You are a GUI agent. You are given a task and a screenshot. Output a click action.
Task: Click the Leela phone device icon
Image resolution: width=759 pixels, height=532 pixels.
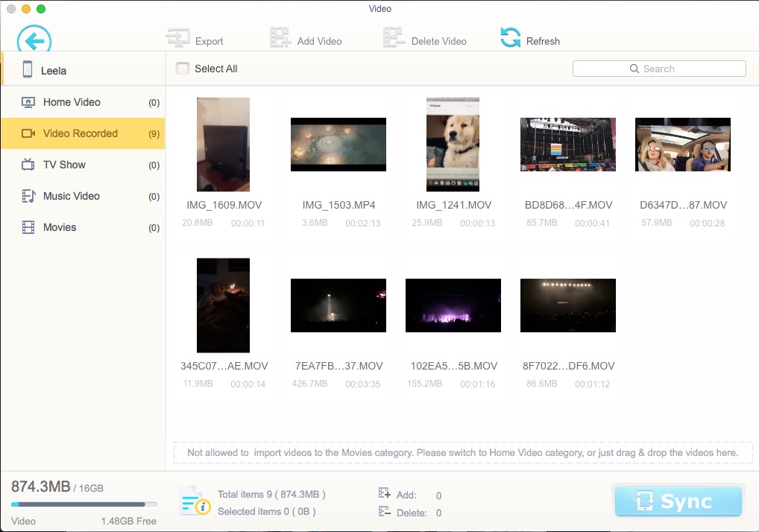tap(28, 69)
